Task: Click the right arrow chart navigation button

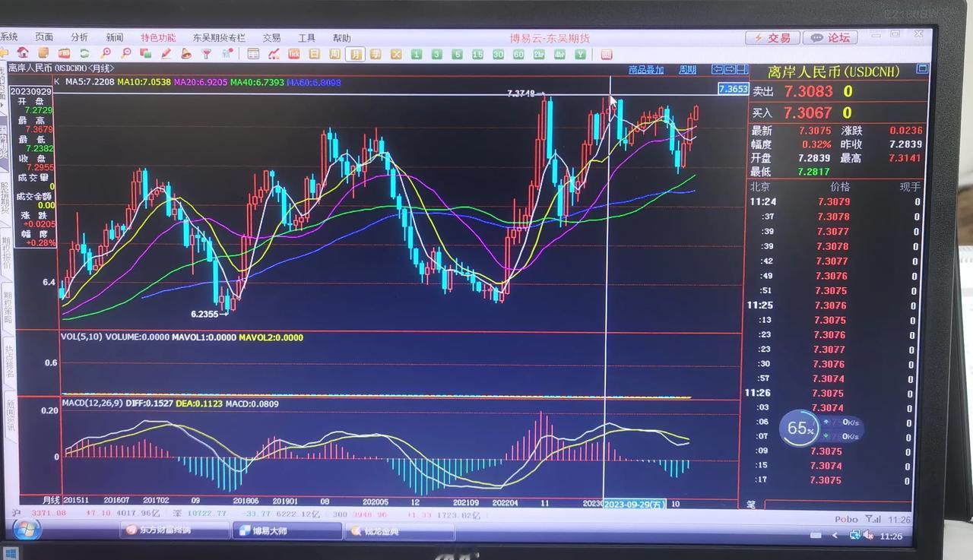Action: tap(730, 69)
